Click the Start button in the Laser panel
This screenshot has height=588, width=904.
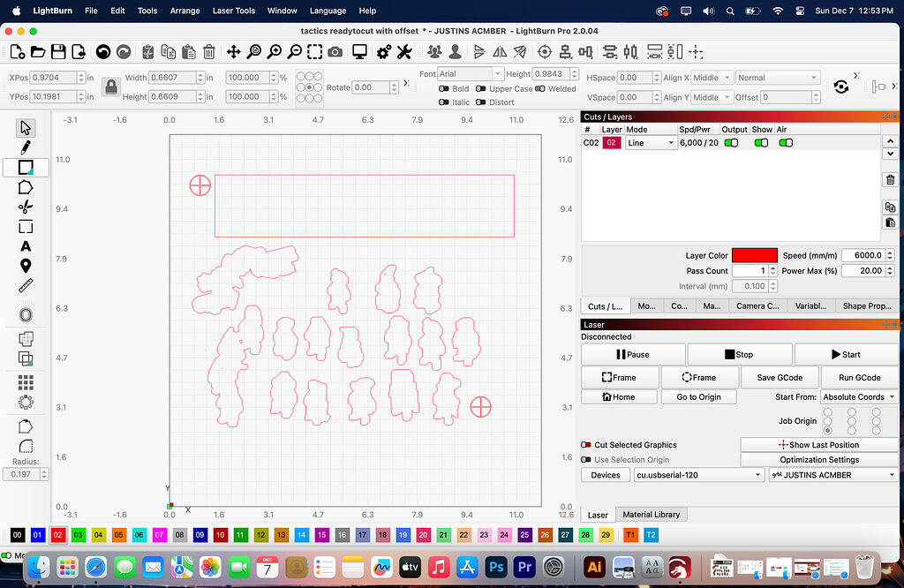coord(845,354)
